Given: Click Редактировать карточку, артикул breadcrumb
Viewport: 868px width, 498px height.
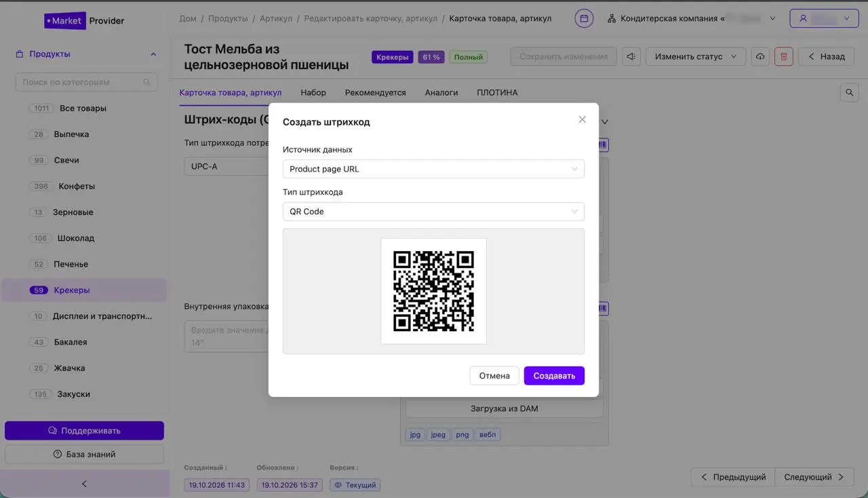Looking at the screenshot, I should pyautogui.click(x=371, y=18).
